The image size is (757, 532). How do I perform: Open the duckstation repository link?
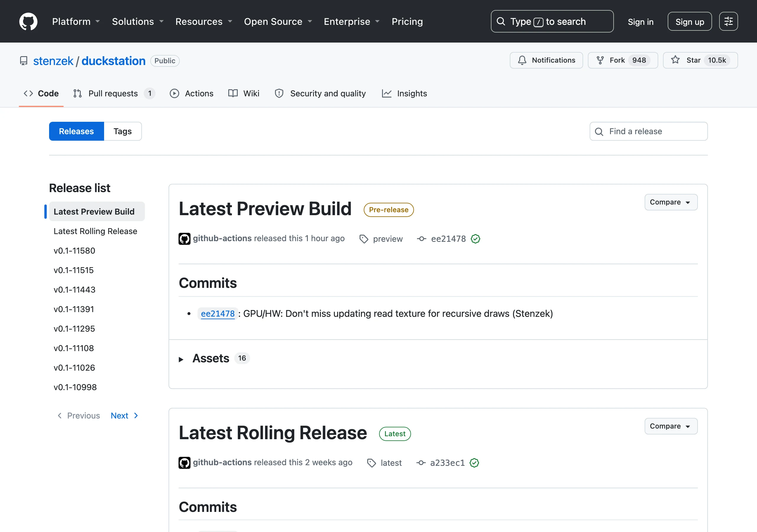pyautogui.click(x=114, y=61)
